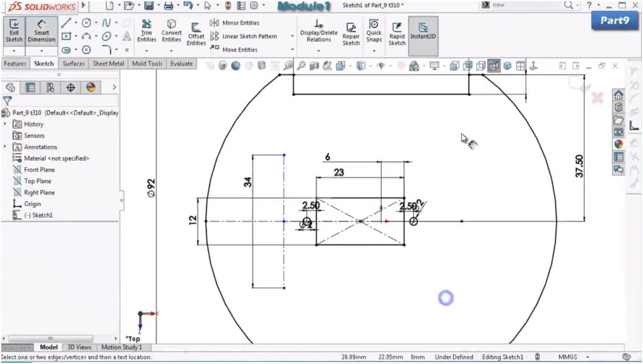Open DimXpertManager tab

click(x=71, y=87)
